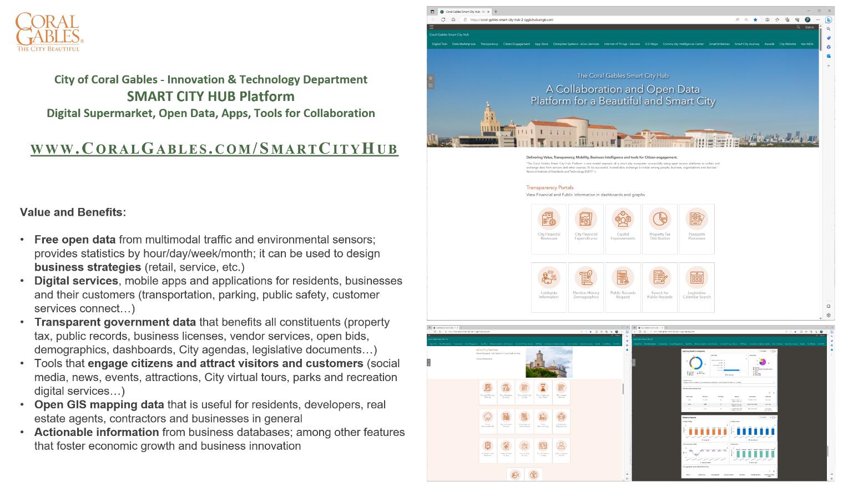
Task: Open Internet of Things - Sensors menu
Action: [x=622, y=44]
